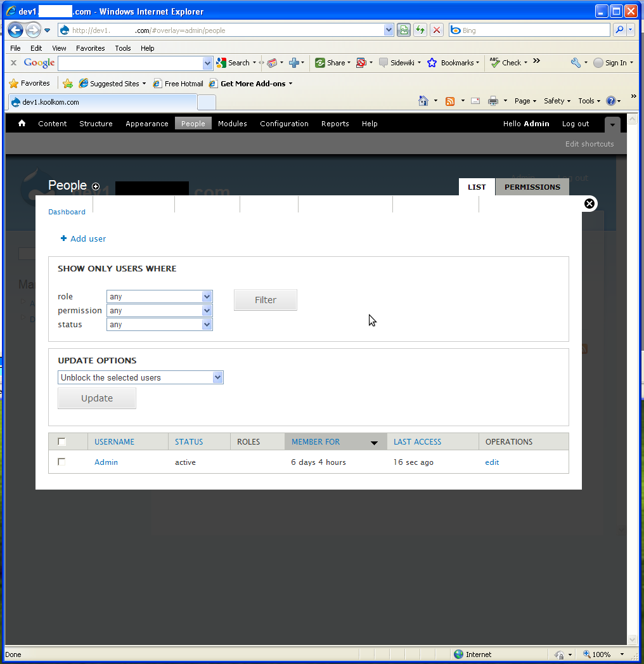
Task: Click the status bar zoom level icon
Action: [x=587, y=654]
